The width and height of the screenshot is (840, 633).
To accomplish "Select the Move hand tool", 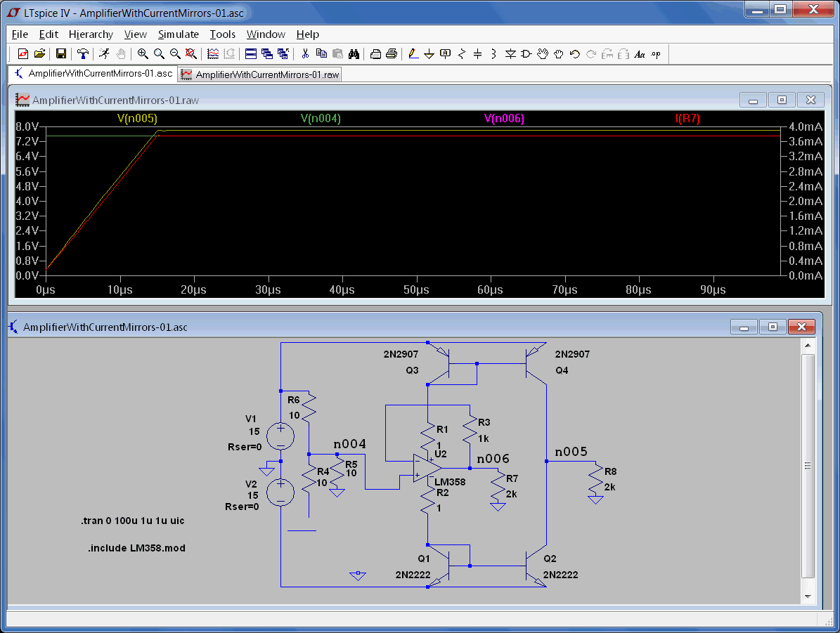I will click(543, 54).
